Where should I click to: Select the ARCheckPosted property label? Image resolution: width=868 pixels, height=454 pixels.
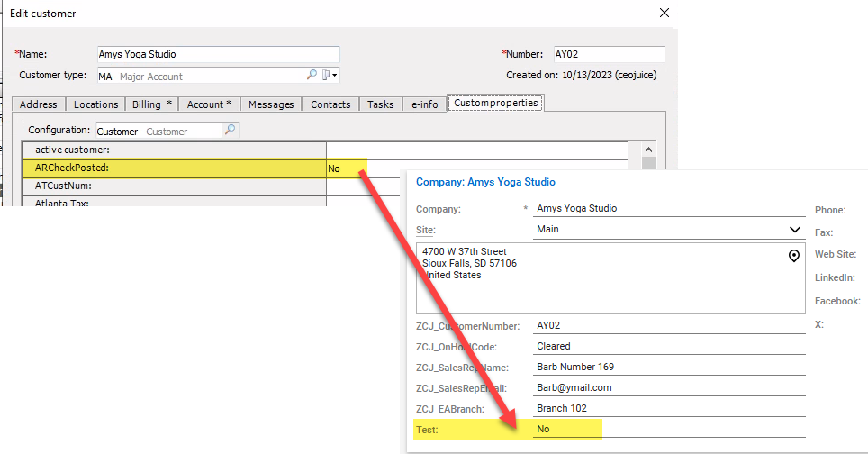click(x=71, y=168)
